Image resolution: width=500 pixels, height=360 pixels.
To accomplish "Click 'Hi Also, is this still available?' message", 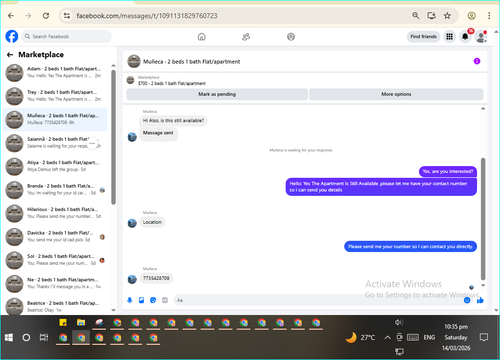I will [173, 120].
